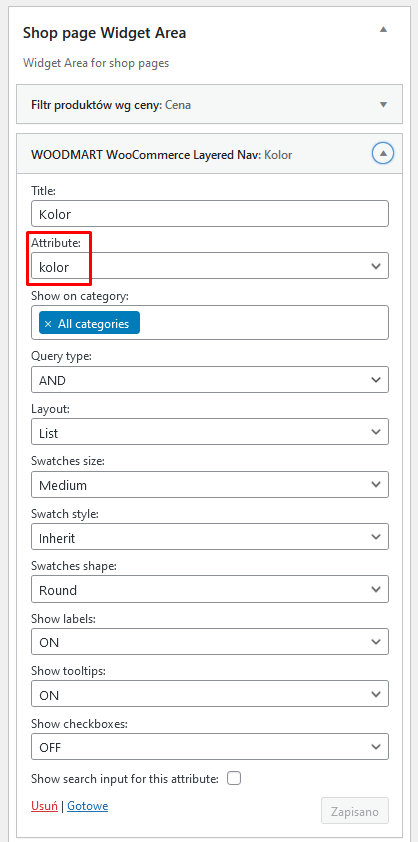Click the Gotowe link
418x842 pixels.
pos(88,806)
